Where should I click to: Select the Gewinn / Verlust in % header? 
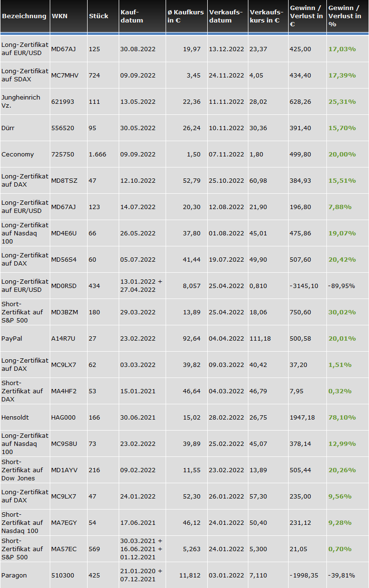point(345,16)
